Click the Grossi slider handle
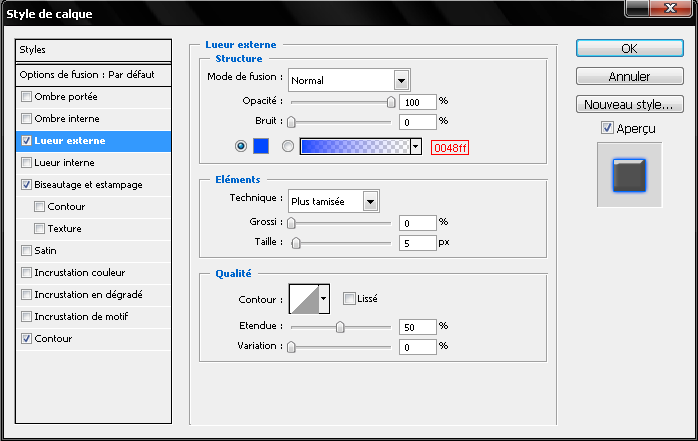This screenshot has width=698, height=441. pyautogui.click(x=291, y=223)
